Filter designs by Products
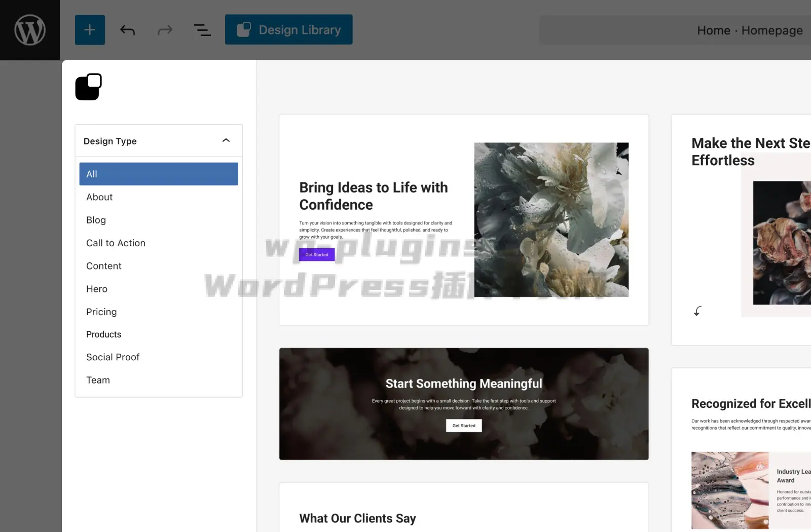The image size is (811, 532). [x=159, y=334]
